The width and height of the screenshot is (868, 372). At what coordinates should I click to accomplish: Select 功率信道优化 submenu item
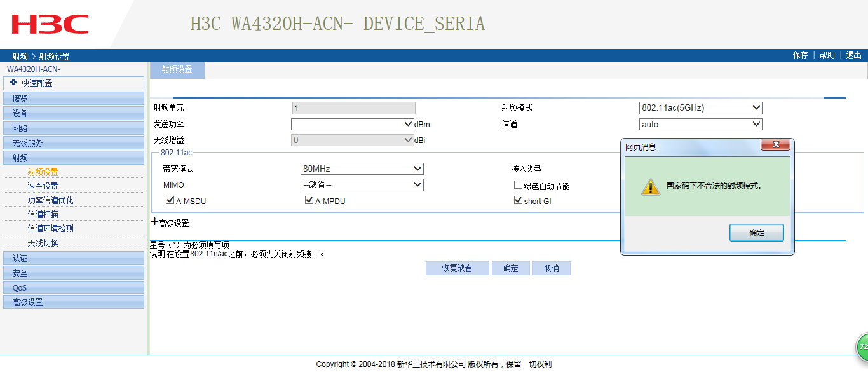[x=50, y=200]
